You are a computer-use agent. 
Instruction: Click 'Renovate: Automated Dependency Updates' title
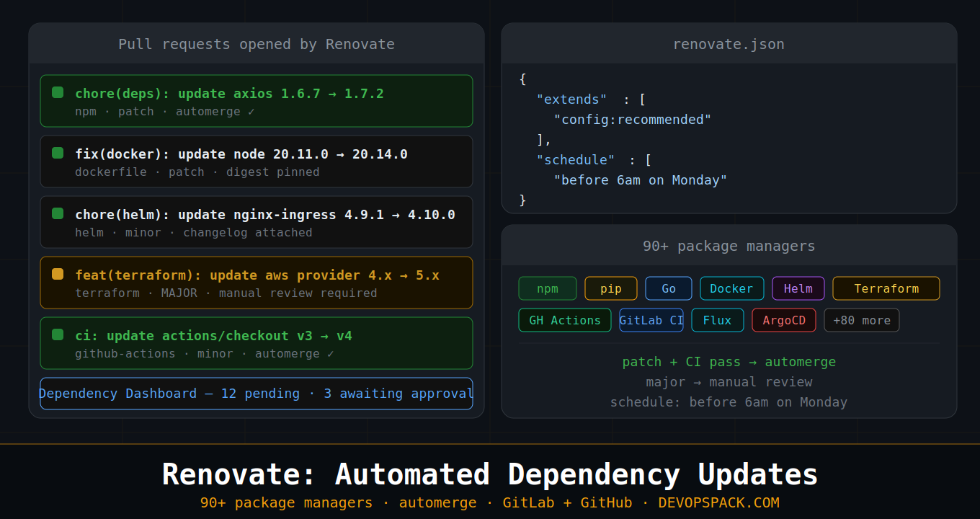[x=490, y=475]
